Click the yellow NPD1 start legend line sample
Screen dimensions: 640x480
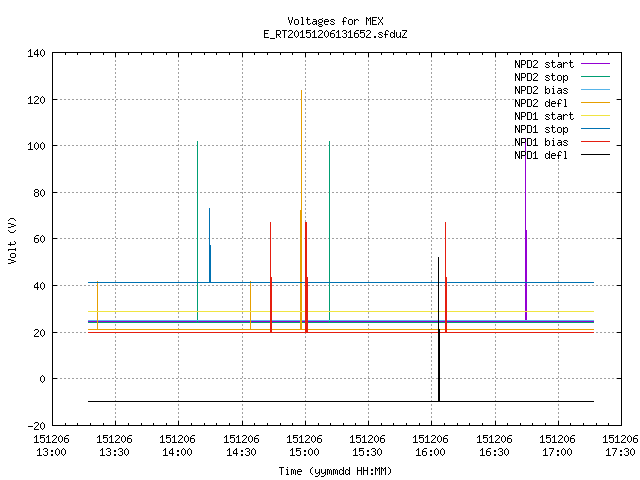(596, 116)
